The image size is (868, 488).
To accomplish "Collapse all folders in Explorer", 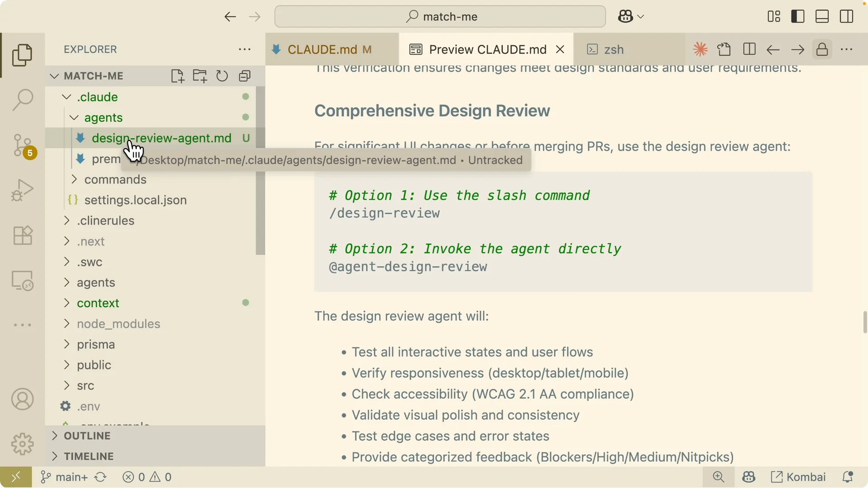I will [x=245, y=76].
